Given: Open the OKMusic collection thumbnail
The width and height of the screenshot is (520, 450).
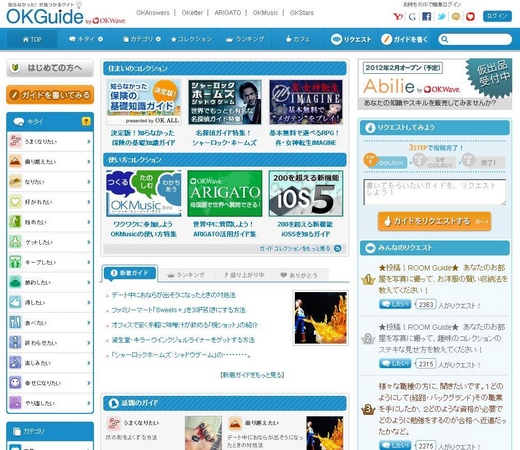Looking at the screenshot, I should click(144, 193).
